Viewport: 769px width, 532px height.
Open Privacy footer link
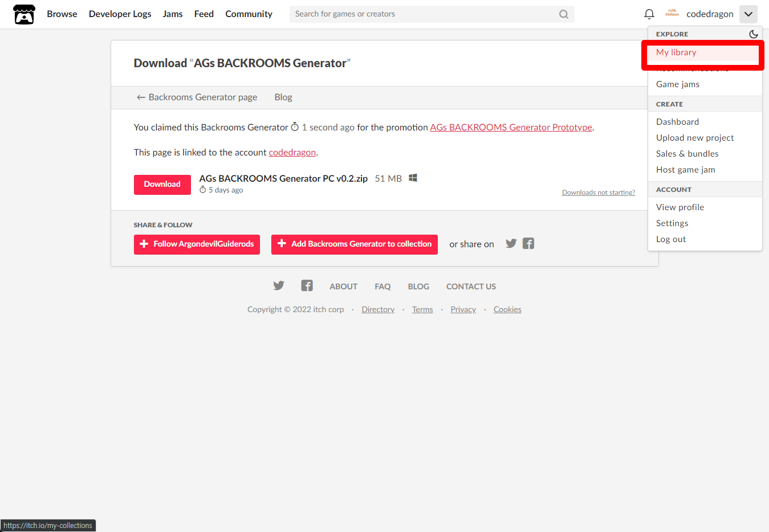pos(463,309)
